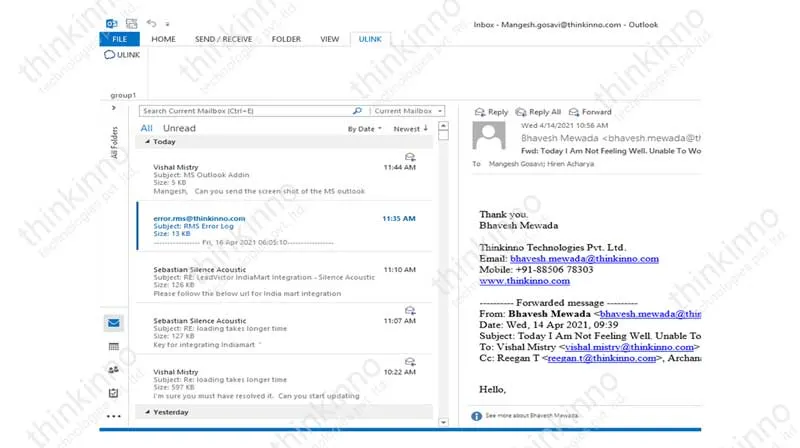Collapse the Yesterday group header
Image resolution: width=800 pixels, height=448 pixels.
tap(284, 412)
